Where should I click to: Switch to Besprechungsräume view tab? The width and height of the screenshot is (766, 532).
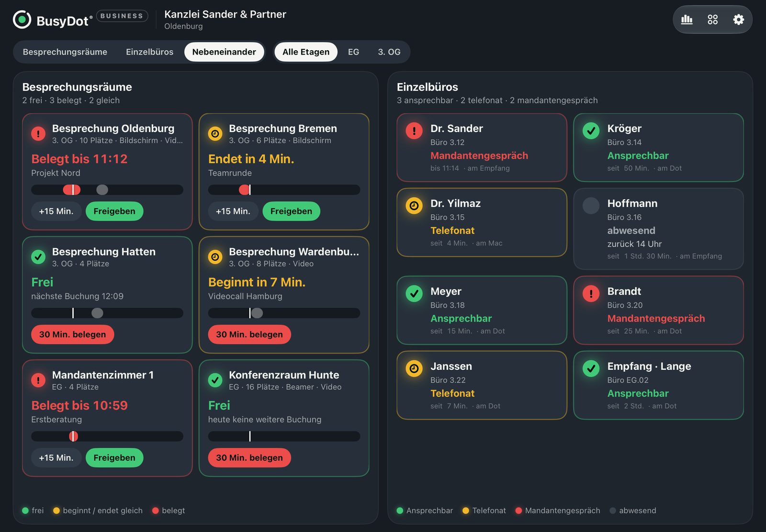point(65,52)
